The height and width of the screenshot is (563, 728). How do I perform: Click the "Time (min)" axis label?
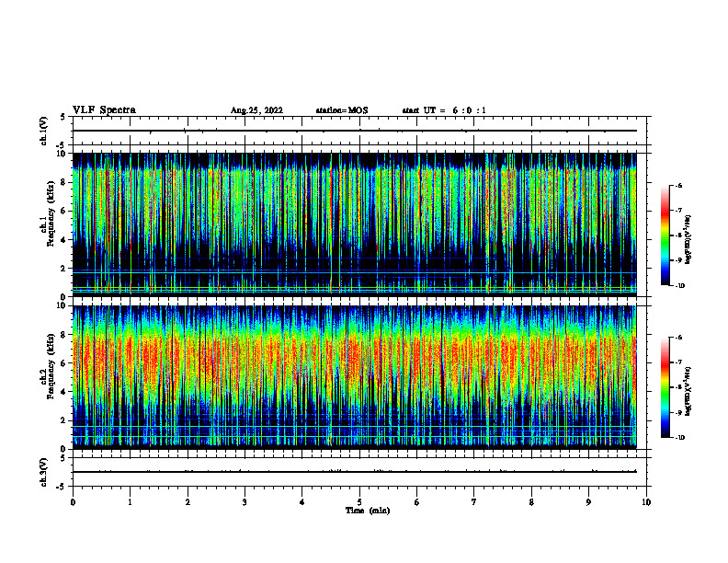[x=368, y=511]
